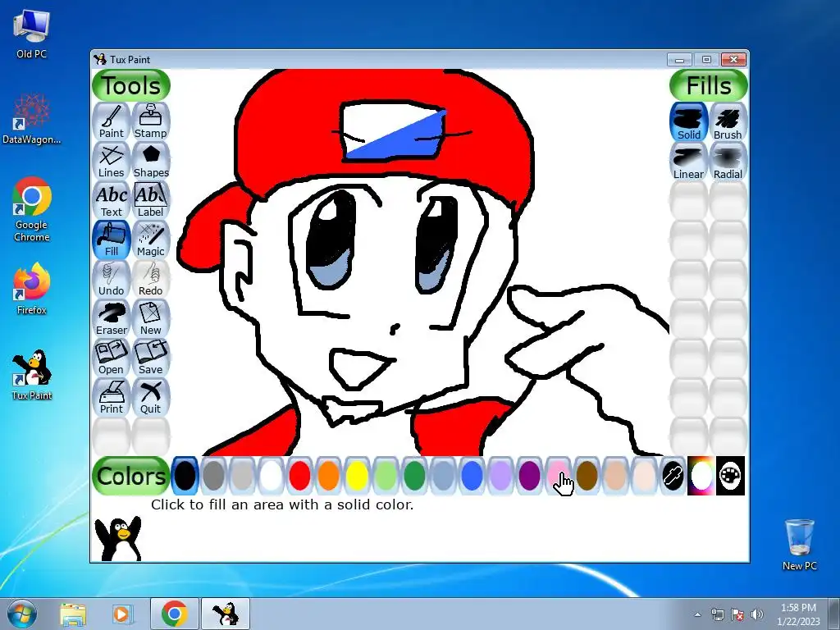Open the New PC recycle bin icon
The width and height of the screenshot is (840, 630).
(799, 545)
